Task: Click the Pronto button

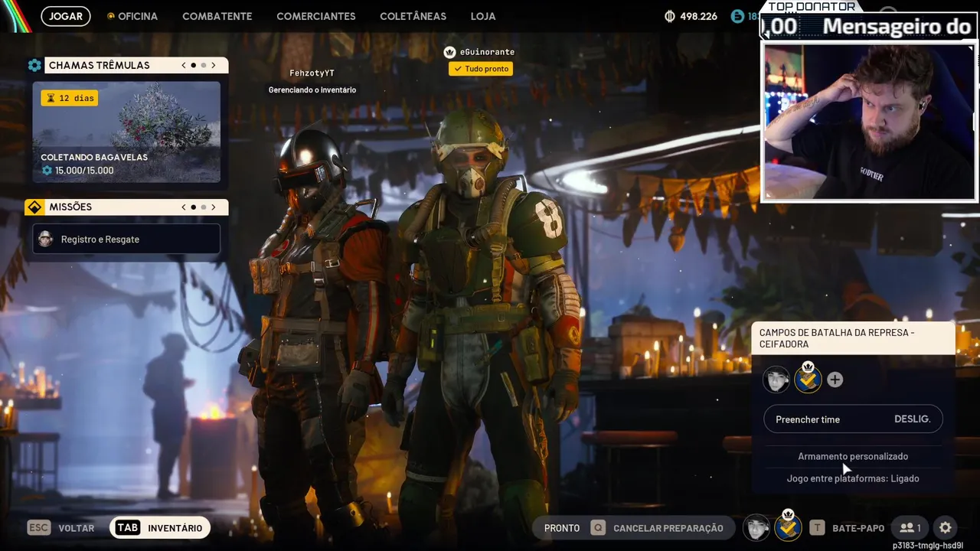Action: [562, 528]
